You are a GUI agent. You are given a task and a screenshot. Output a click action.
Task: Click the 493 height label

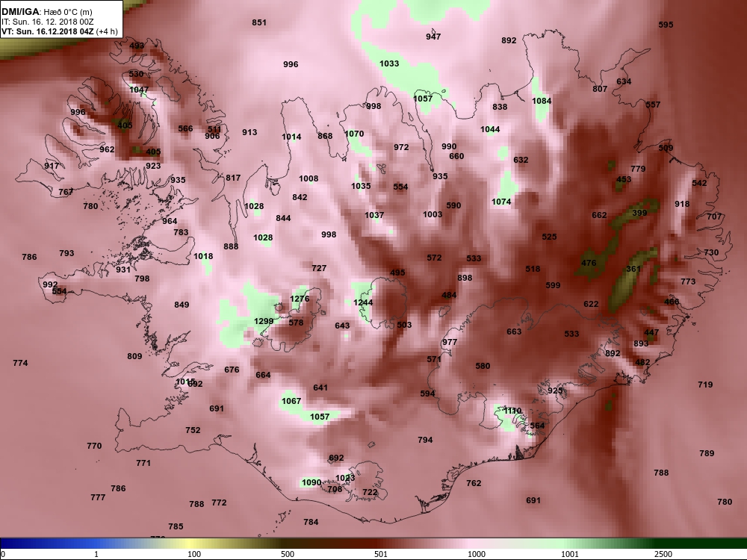137,46
